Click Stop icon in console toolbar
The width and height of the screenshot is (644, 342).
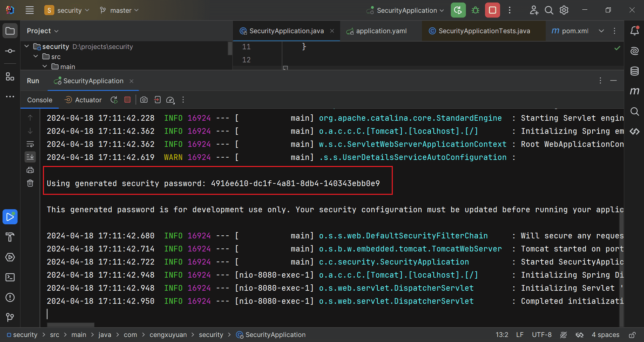coord(127,100)
